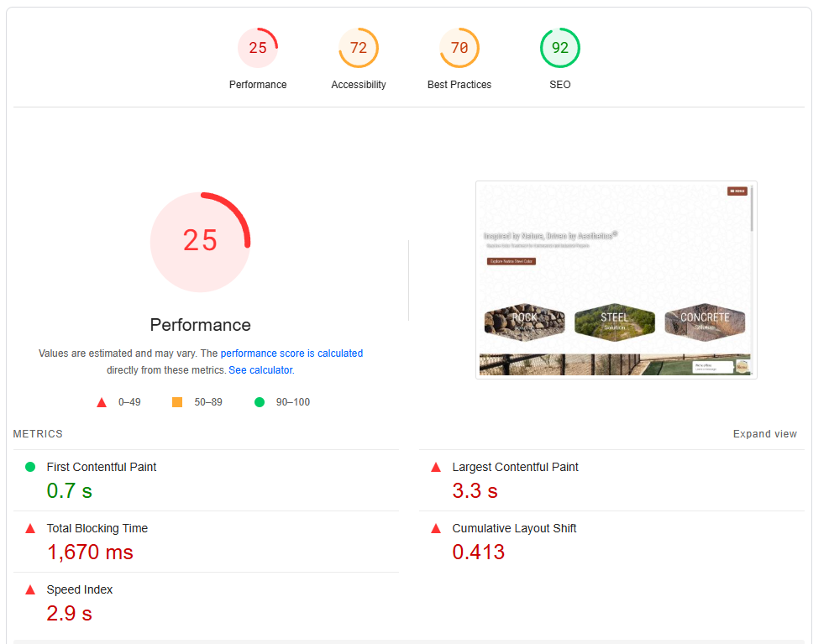Click the 0–49 legend range text

[129, 402]
